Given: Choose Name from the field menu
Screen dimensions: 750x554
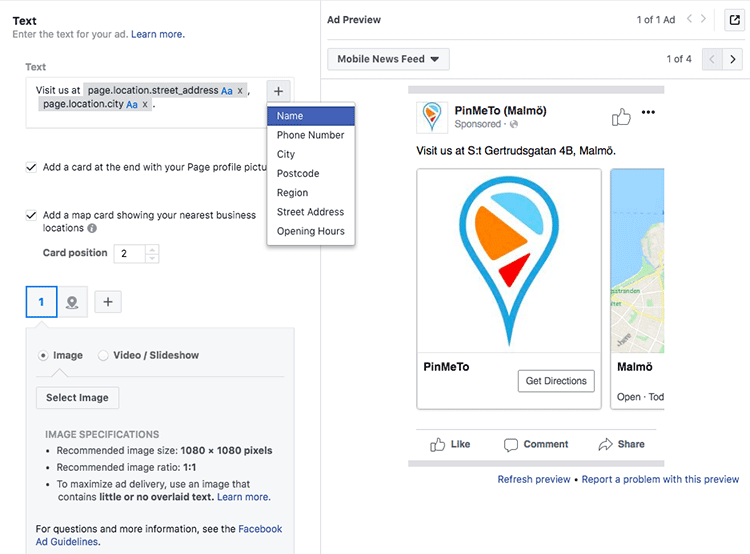Looking at the screenshot, I should coord(311,116).
